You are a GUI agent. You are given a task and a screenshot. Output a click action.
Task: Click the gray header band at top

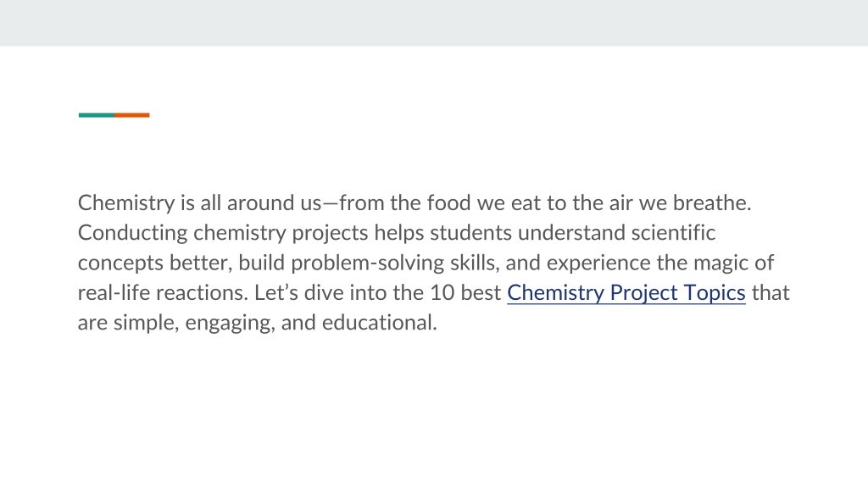coord(434,23)
